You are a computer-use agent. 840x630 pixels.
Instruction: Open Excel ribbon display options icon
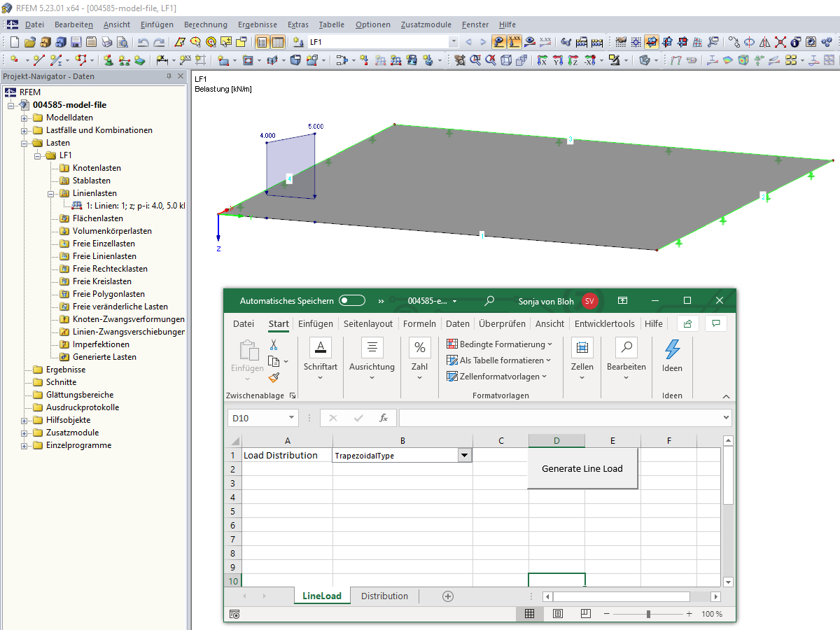[x=622, y=301]
